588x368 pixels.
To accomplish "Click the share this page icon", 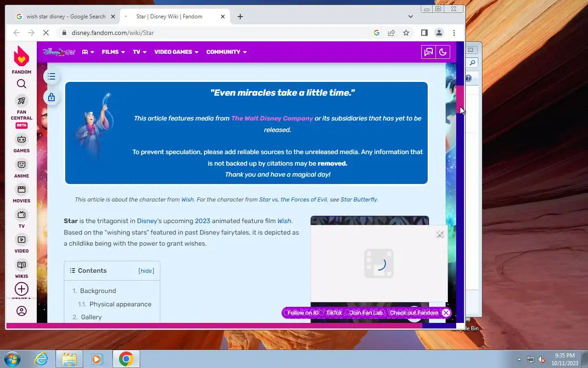I will [391, 33].
